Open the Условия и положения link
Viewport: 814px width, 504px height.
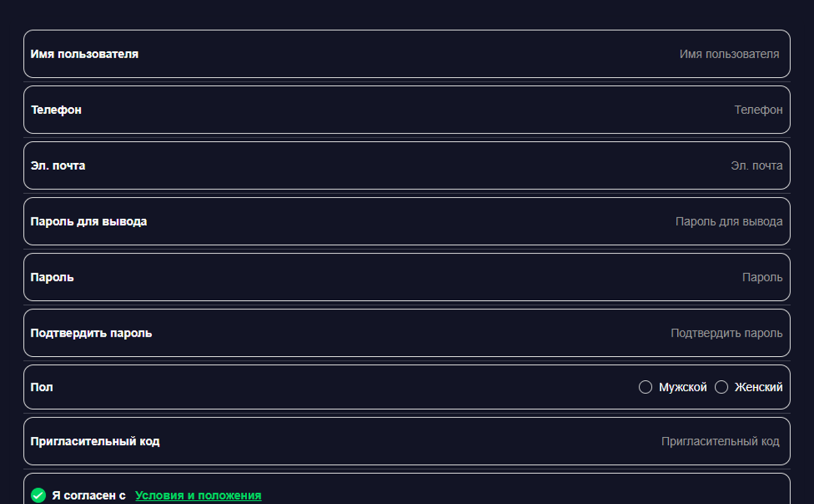tap(198, 495)
